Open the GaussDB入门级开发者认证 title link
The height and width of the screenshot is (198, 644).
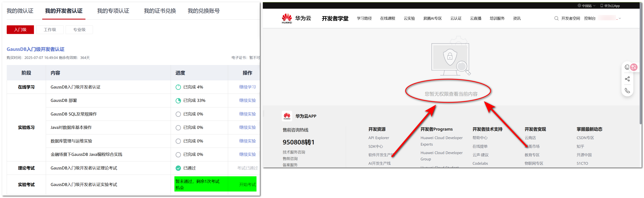pyautogui.click(x=36, y=49)
